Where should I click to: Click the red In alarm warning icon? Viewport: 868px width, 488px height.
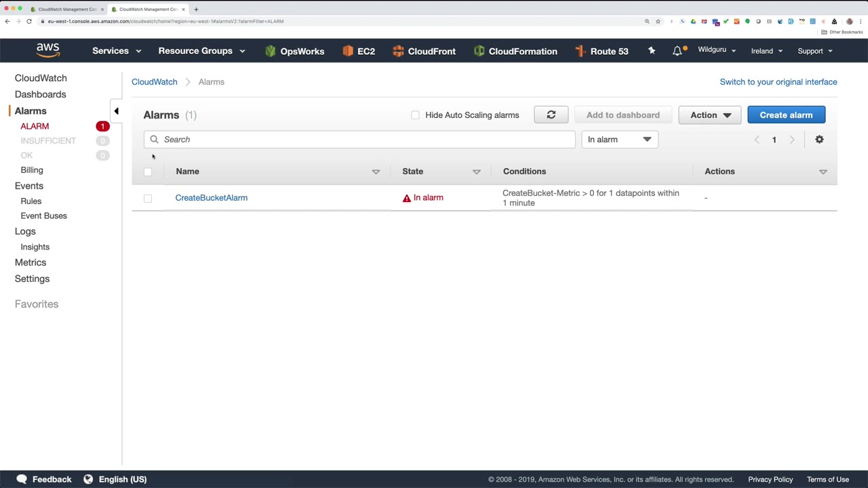(x=407, y=198)
